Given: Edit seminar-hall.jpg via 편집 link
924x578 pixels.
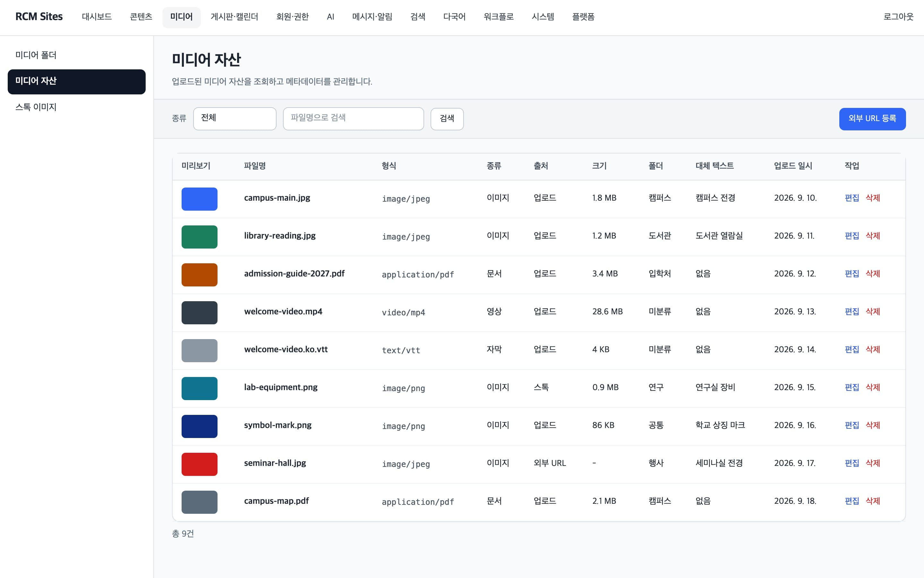Looking at the screenshot, I should [x=852, y=463].
